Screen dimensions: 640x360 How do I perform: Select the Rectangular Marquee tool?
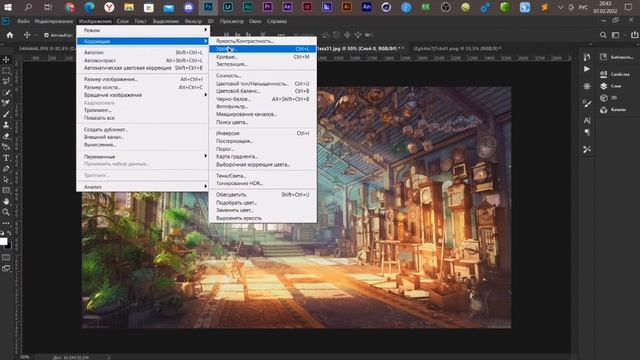(6, 71)
